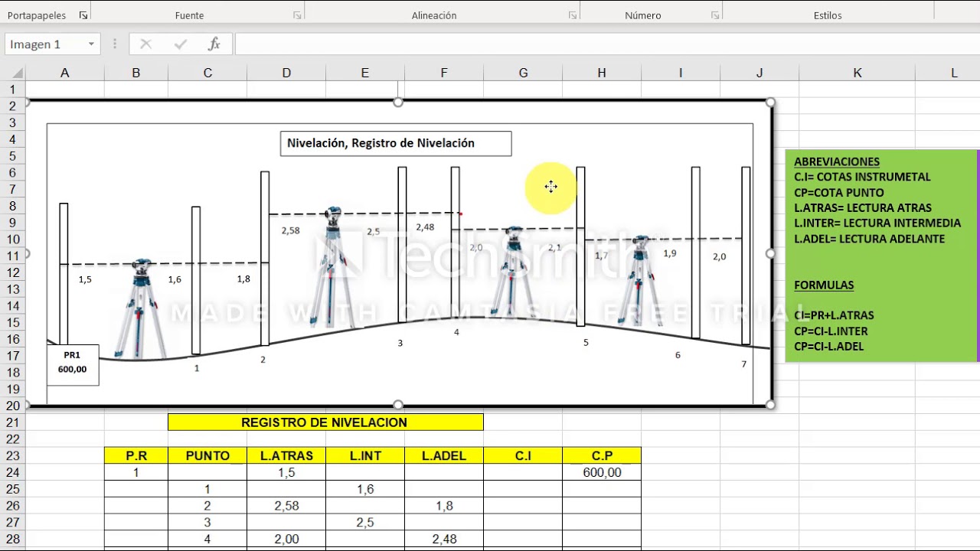This screenshot has width=980, height=551.
Task: Select row 21 header
Action: point(13,422)
